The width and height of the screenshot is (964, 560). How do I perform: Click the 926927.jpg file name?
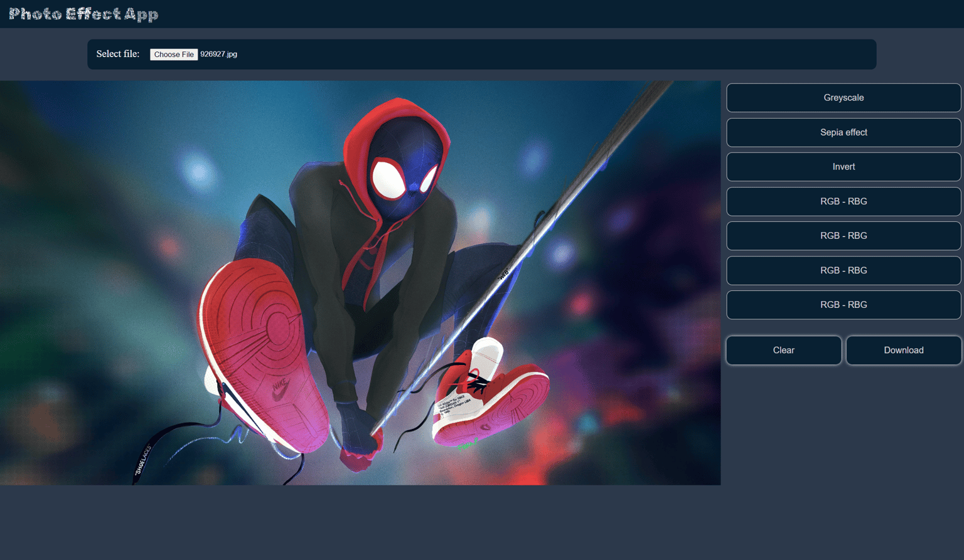[219, 55]
